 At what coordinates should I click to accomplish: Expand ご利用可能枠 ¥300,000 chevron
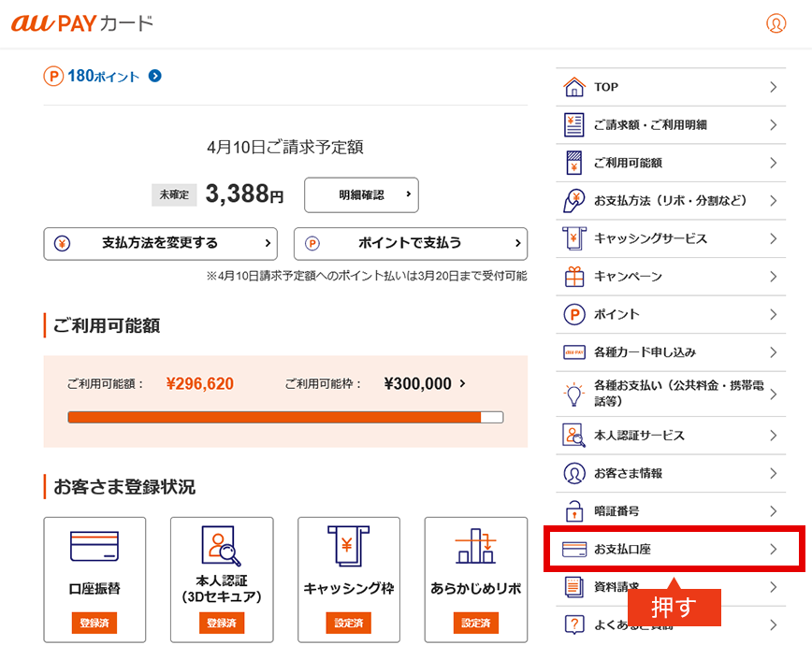click(x=463, y=383)
